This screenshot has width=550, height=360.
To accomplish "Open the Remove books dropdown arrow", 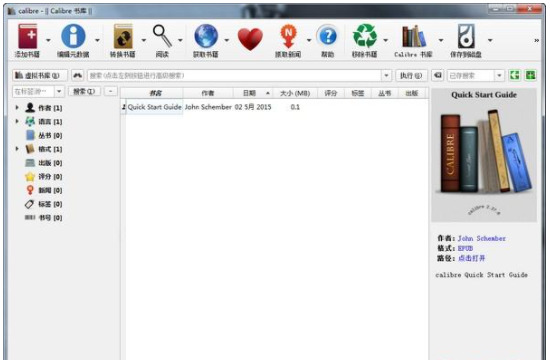I will coord(385,40).
